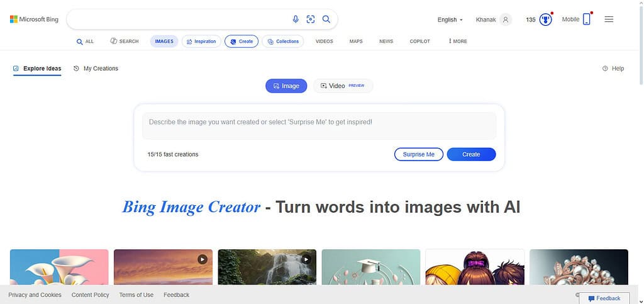644x304 pixels.
Task: Click the floating Feedback button
Action: 604,298
